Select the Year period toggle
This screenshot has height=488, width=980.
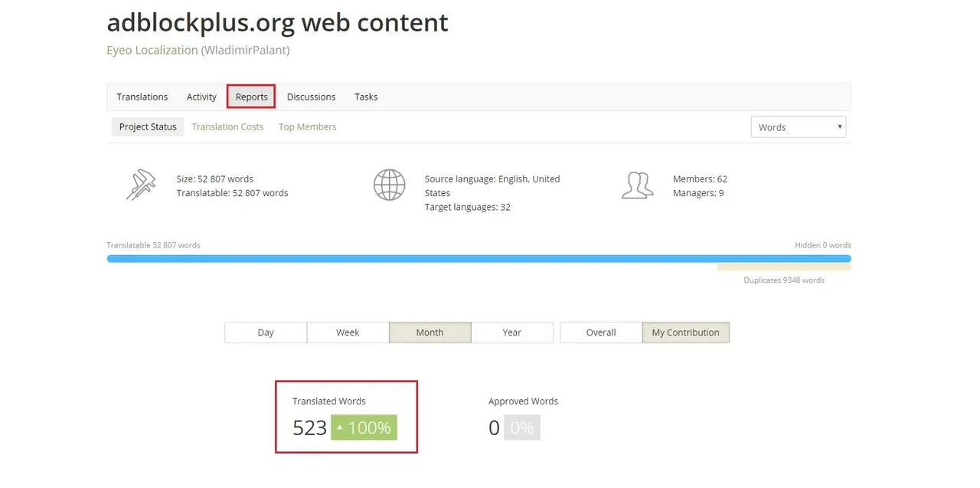tap(512, 332)
